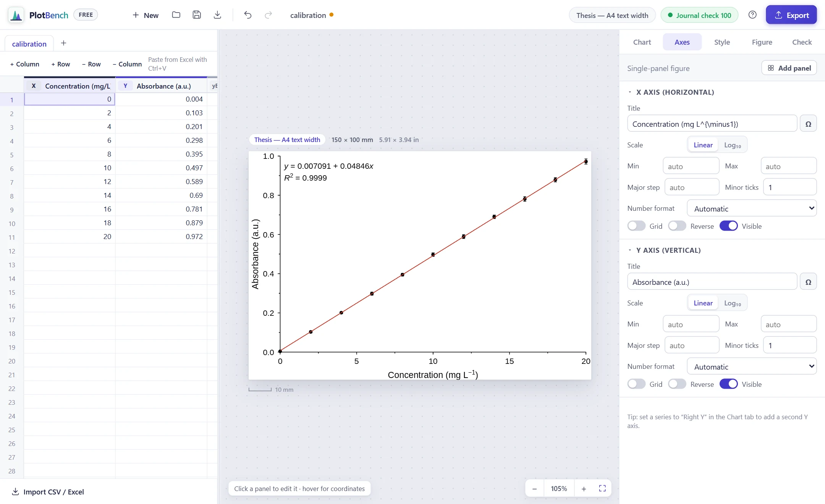Create a new plot with New
825x504 pixels.
(146, 15)
